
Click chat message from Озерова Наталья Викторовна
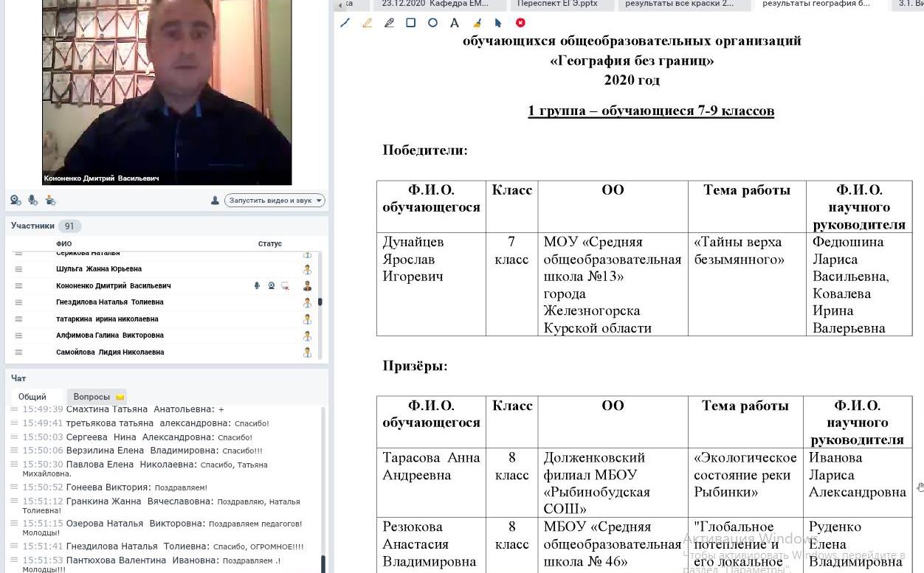click(162, 528)
